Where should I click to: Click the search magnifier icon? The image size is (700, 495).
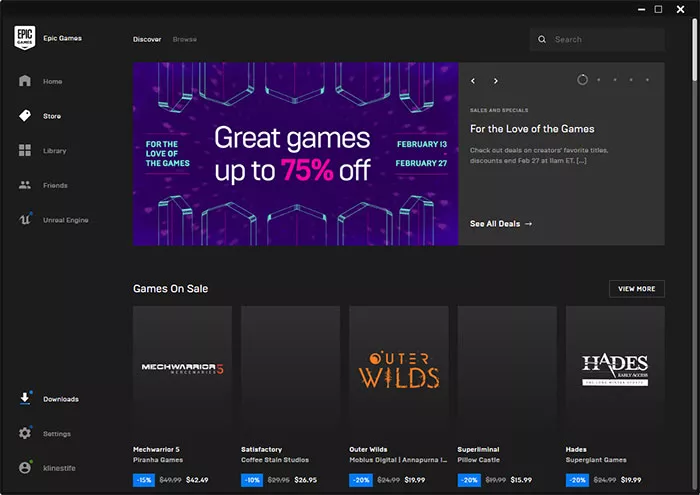[x=542, y=40]
